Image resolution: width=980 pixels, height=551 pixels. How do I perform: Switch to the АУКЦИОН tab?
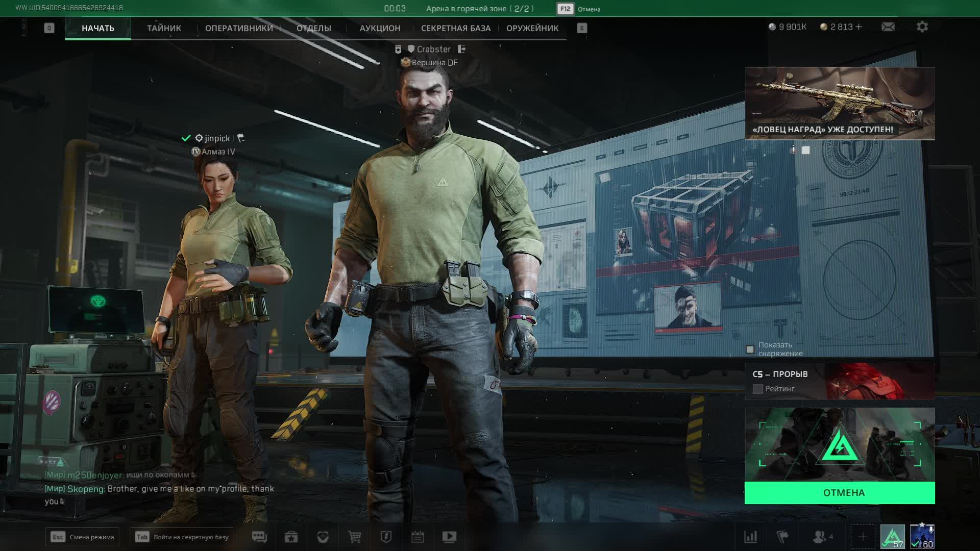(380, 28)
